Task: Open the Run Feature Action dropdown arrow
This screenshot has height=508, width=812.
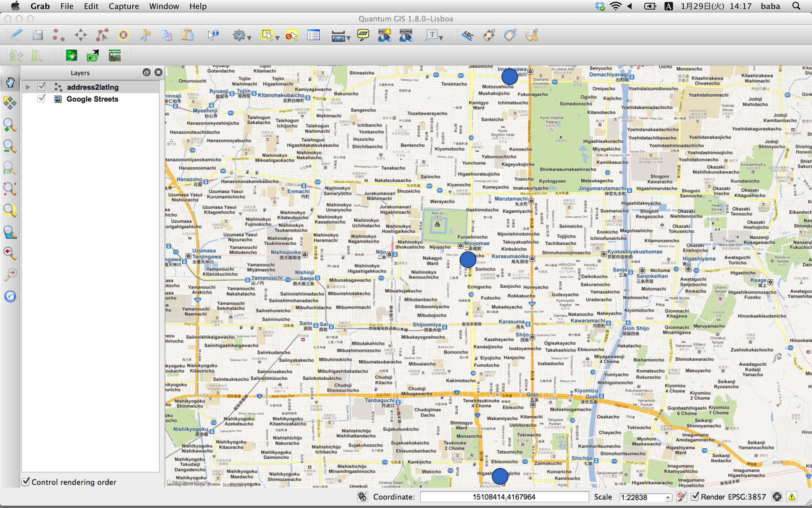Action: (x=249, y=38)
